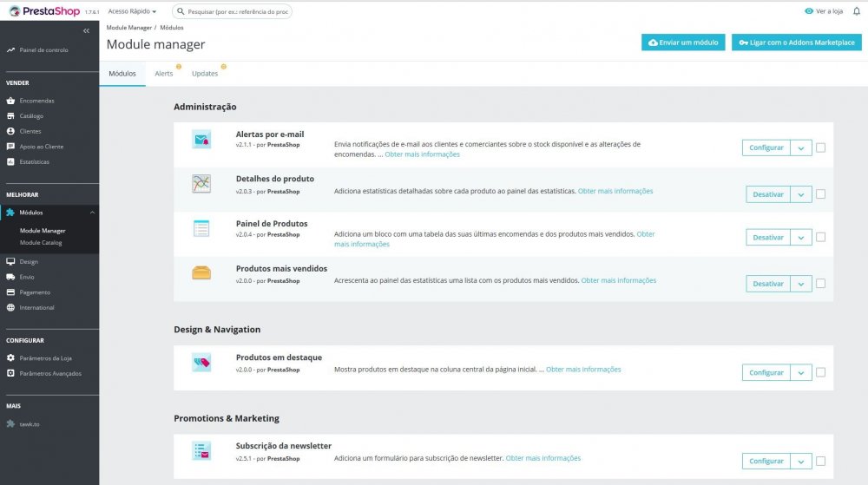Image resolution: width=868 pixels, height=485 pixels.
Task: Click Module Manager breadcrumb link
Action: [x=129, y=28]
